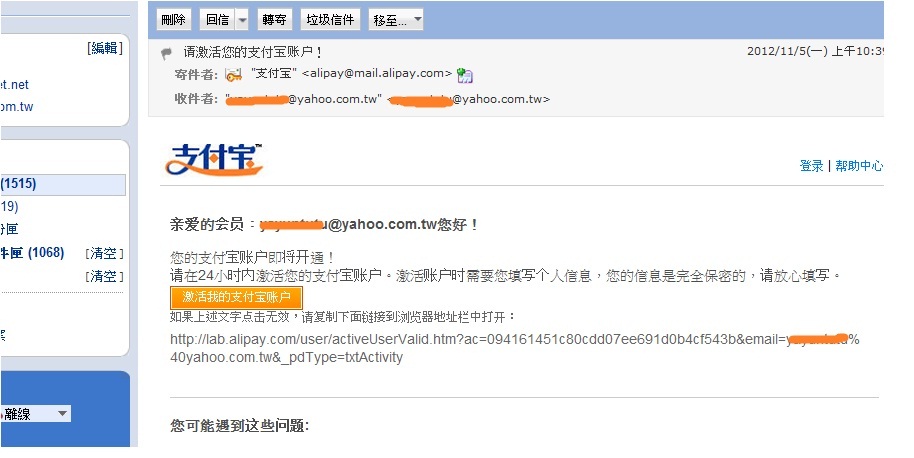
Task: Open the 登录 link
Action: pyautogui.click(x=811, y=165)
